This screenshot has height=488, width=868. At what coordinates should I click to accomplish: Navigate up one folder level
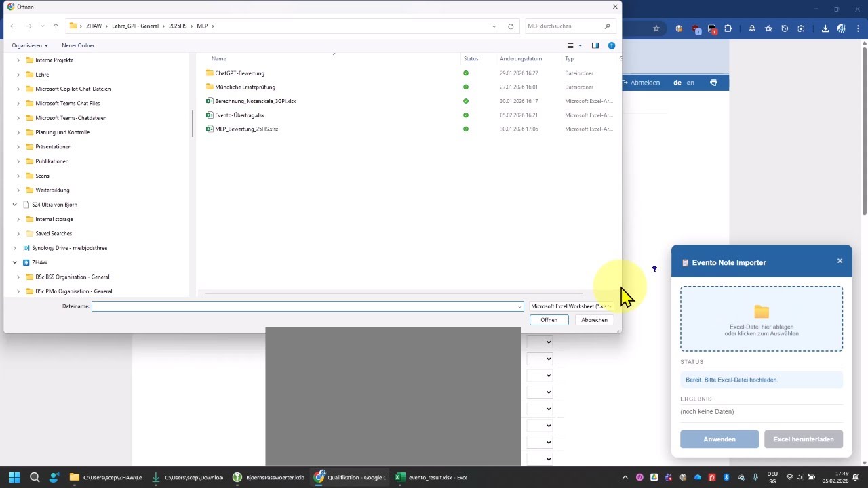click(56, 26)
